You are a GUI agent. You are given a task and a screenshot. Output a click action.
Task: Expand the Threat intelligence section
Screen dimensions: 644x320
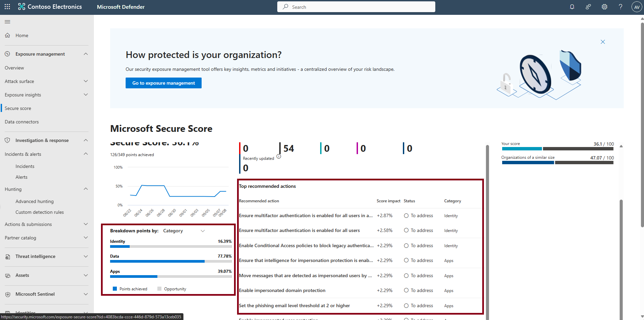(x=86, y=257)
